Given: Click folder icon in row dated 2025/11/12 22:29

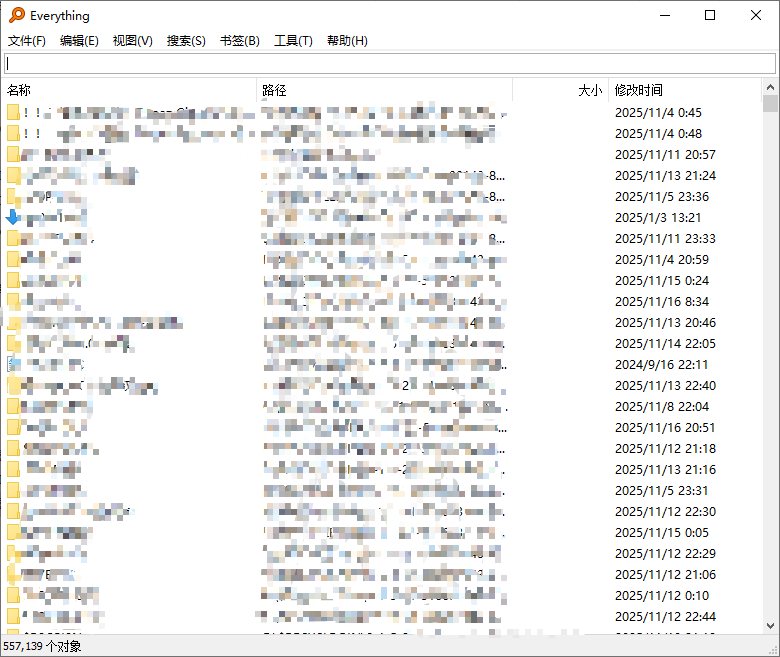Looking at the screenshot, I should pyautogui.click(x=13, y=553).
